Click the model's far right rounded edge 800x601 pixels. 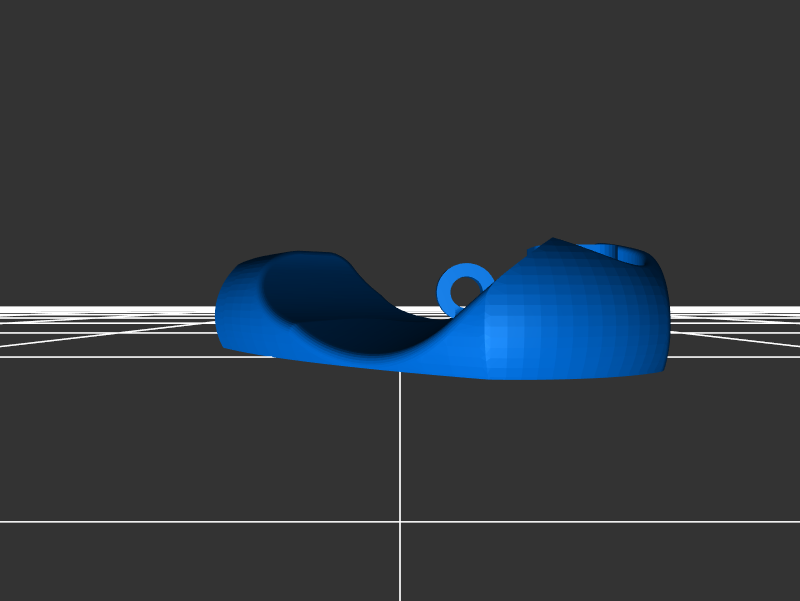click(666, 320)
